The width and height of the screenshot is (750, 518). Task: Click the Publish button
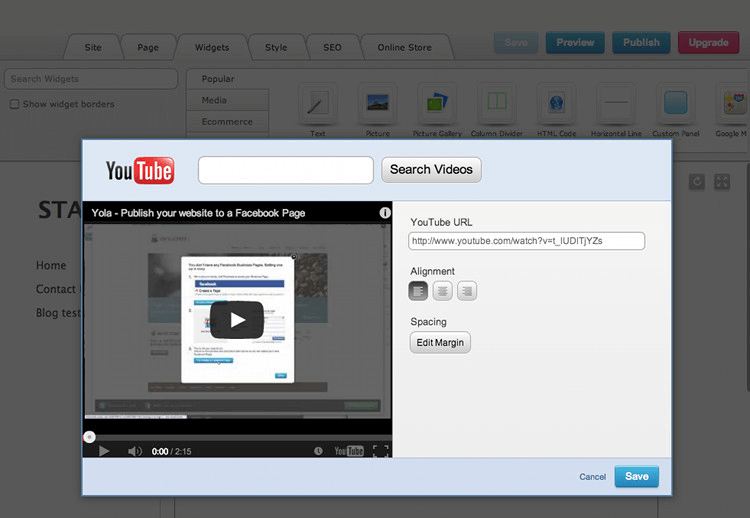(x=641, y=43)
